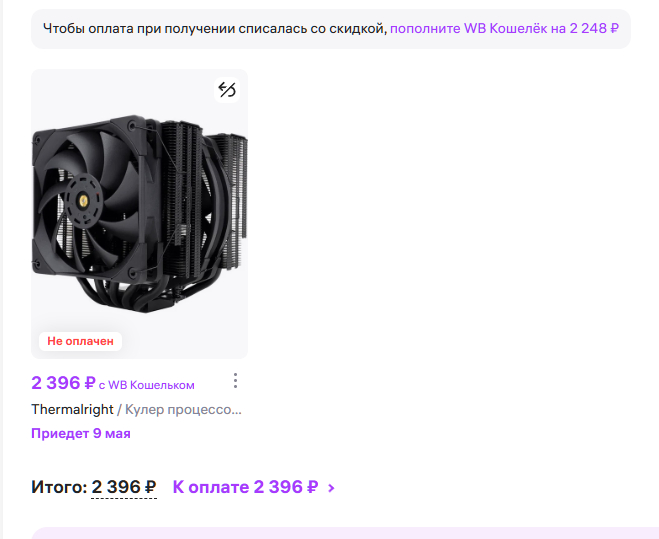Click К оплате 2 396 ₽ link
This screenshot has width=659, height=539.
(245, 487)
